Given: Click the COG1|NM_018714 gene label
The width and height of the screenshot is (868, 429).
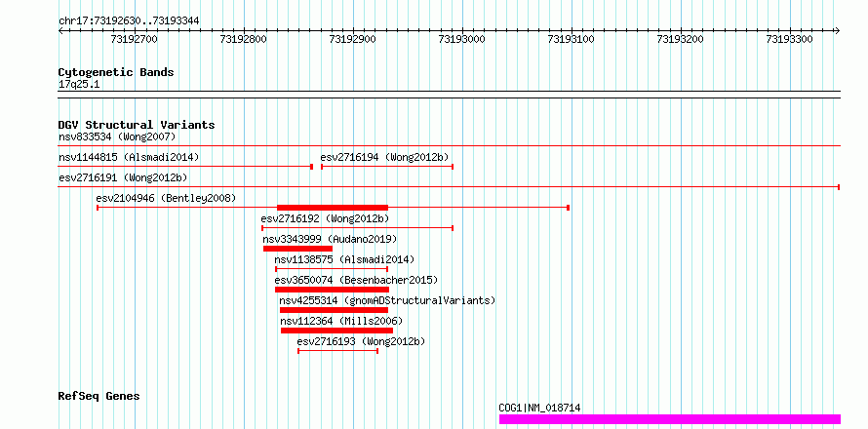Looking at the screenshot, I should [539, 408].
